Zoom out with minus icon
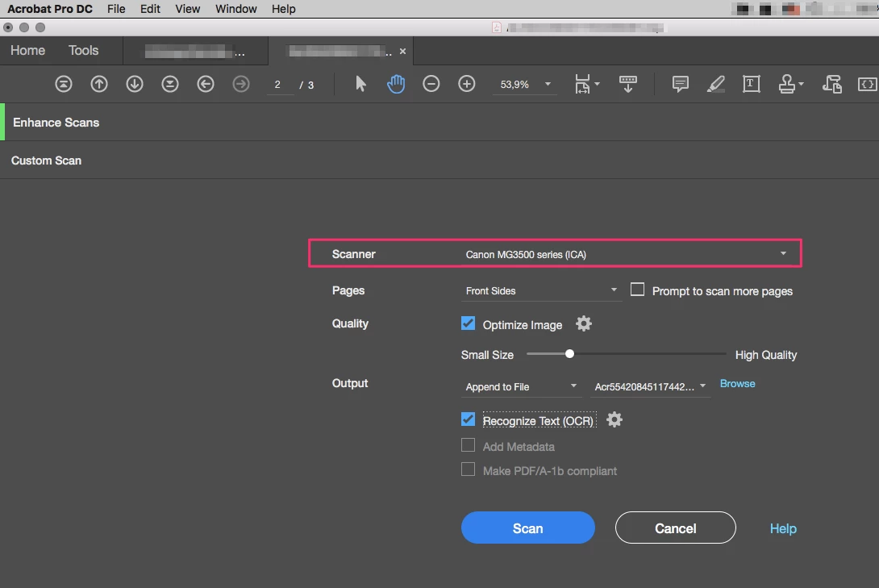This screenshot has width=879, height=588. pos(431,84)
